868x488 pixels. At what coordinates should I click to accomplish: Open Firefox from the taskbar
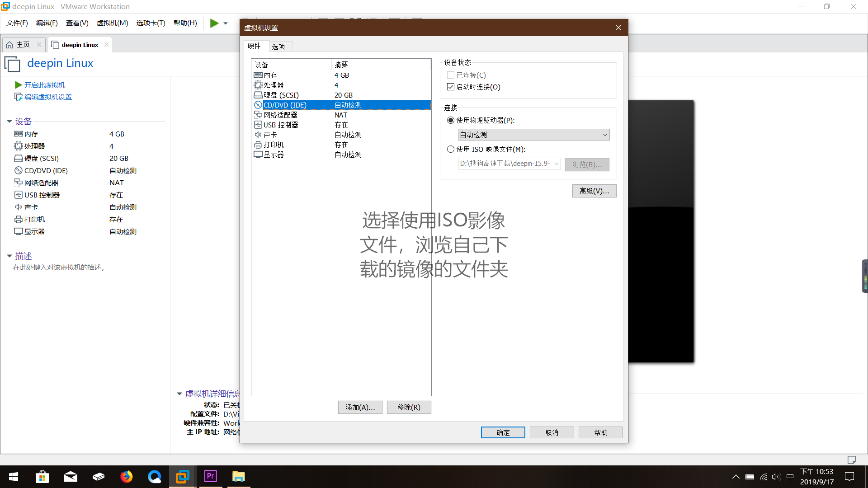(x=127, y=477)
